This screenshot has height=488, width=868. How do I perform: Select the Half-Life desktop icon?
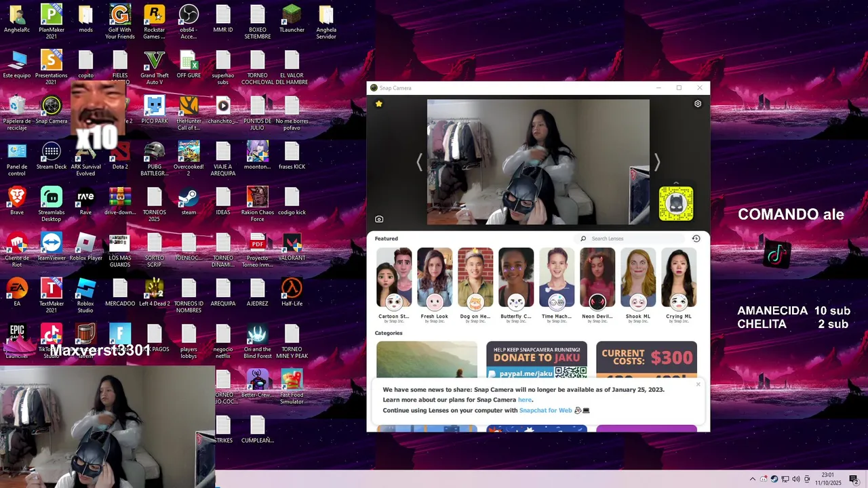point(292,291)
